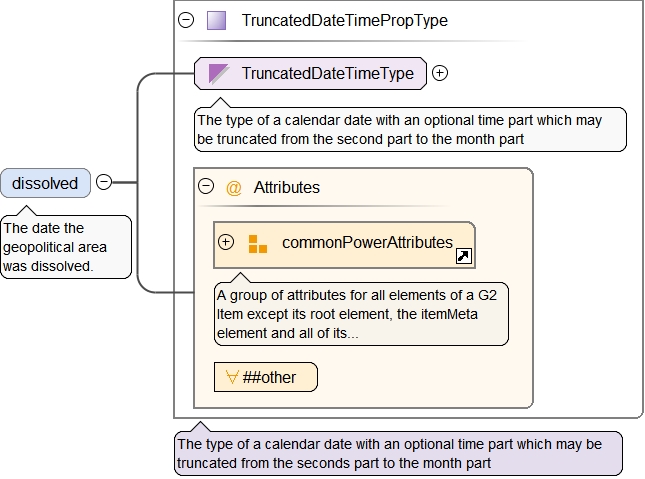This screenshot has height=479, width=645.
Task: Click the dissolved description note
Action: click(65, 247)
